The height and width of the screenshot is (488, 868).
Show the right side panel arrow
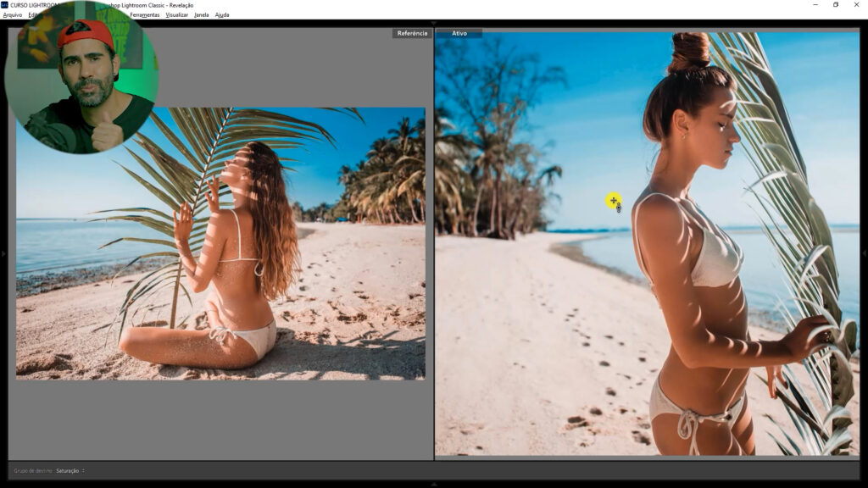864,253
